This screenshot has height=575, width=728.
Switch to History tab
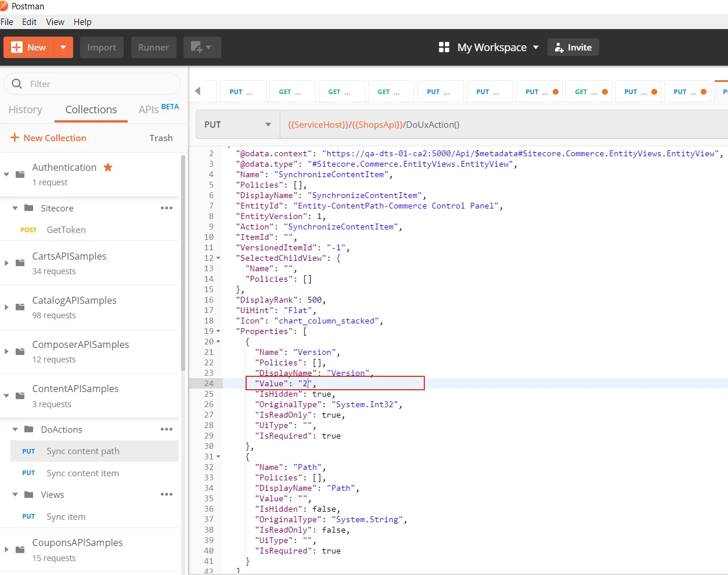[25, 109]
